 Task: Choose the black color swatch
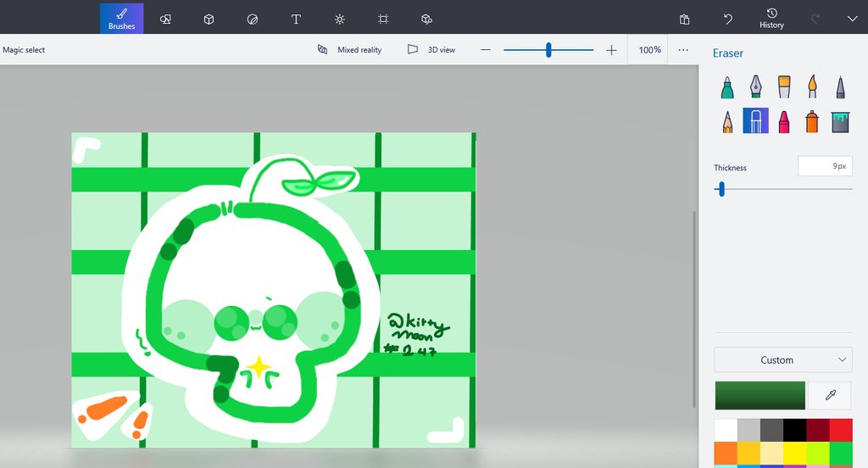coord(795,430)
